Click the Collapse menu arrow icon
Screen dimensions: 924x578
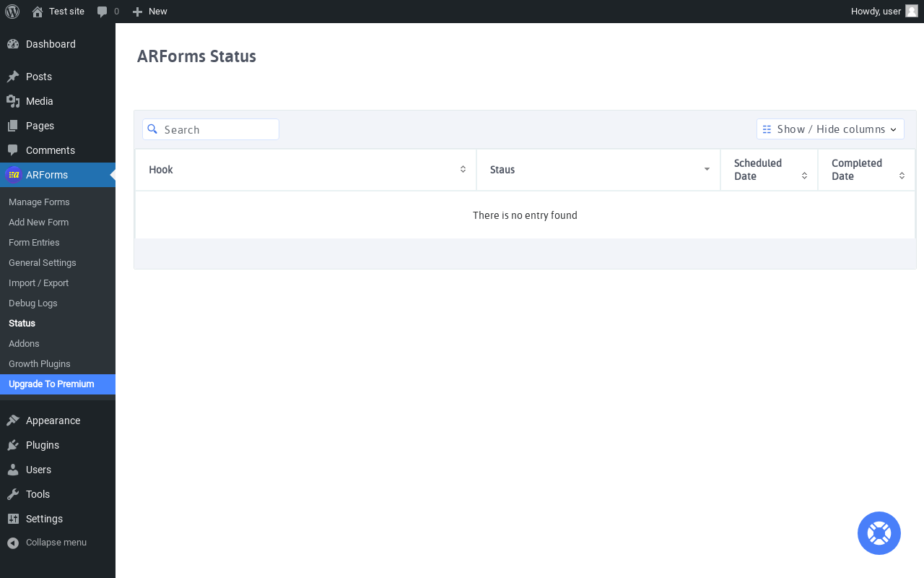pos(13,543)
